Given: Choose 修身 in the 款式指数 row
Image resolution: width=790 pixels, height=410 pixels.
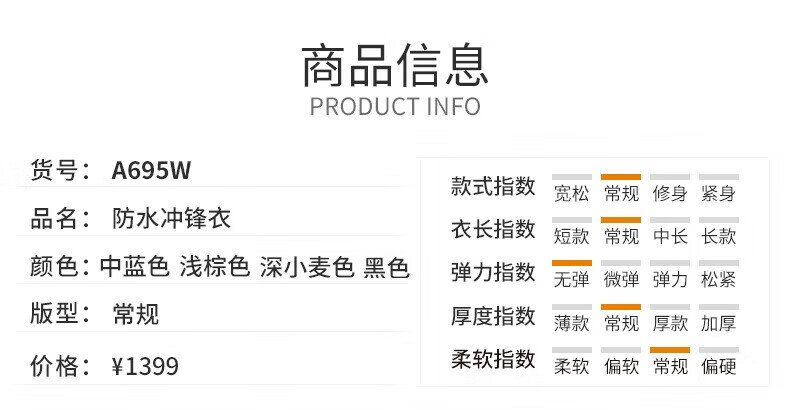Looking at the screenshot, I should click(x=670, y=193).
